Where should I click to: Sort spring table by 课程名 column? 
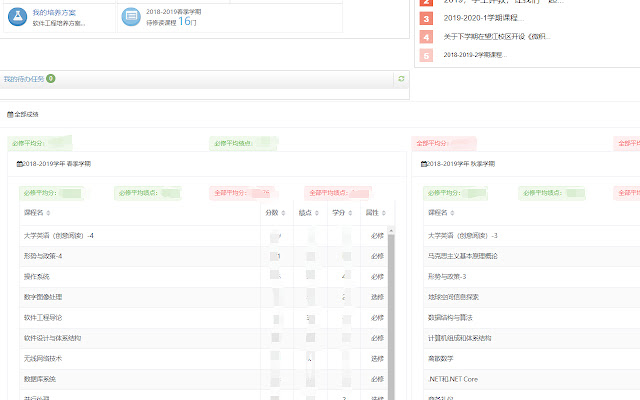37,213
